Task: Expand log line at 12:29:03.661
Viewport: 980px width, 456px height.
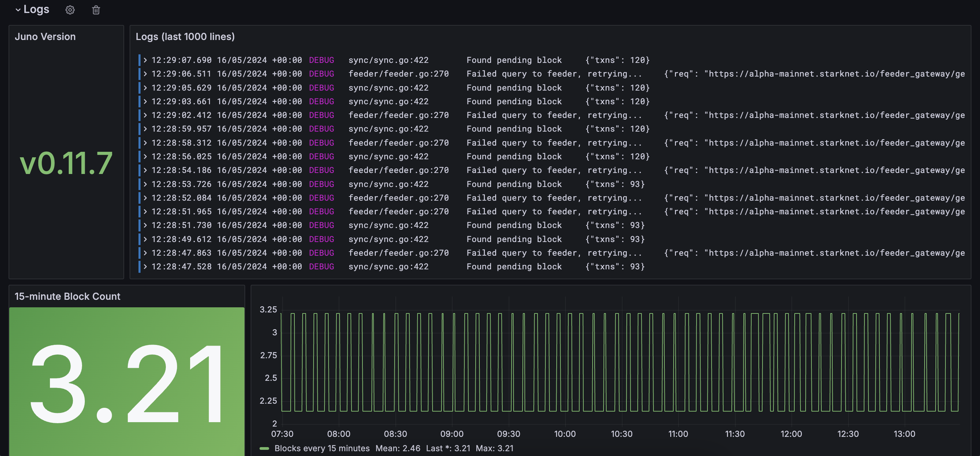Action: 145,101
